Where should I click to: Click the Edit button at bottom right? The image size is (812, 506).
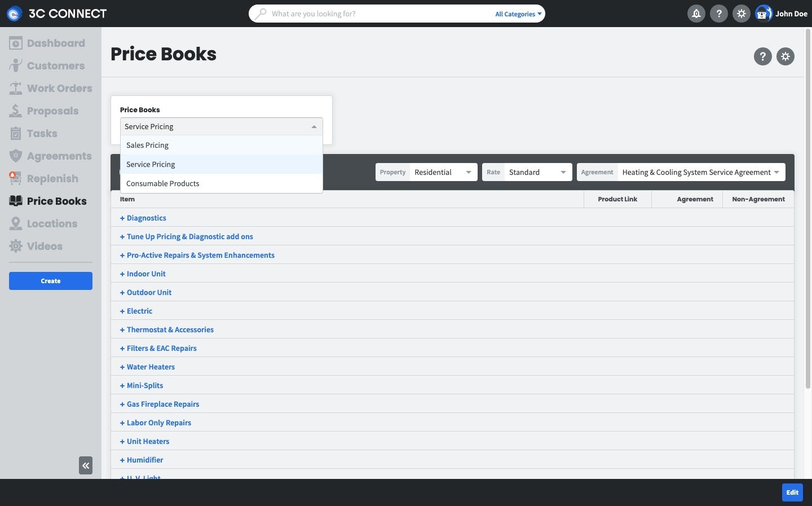point(792,492)
